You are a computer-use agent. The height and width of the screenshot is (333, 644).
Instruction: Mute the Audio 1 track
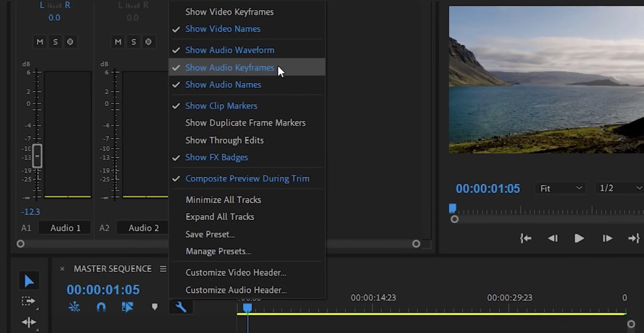pyautogui.click(x=40, y=42)
